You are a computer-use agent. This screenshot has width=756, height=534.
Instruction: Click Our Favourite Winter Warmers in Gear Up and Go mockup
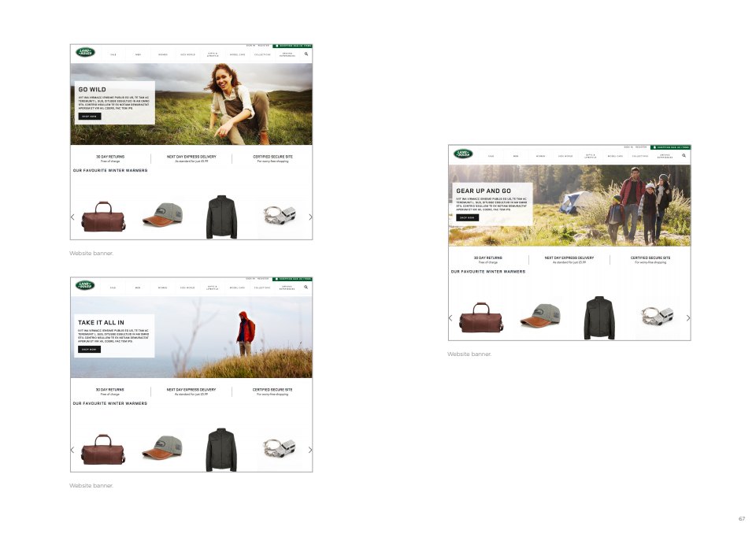coord(488,272)
